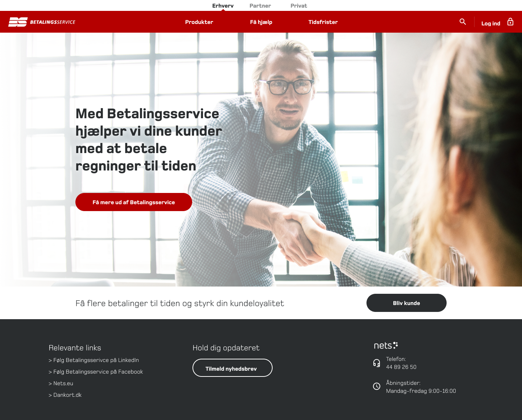The width and height of the screenshot is (522, 420).
Task: Click the clock opening-hours icon
Action: pyautogui.click(x=377, y=386)
